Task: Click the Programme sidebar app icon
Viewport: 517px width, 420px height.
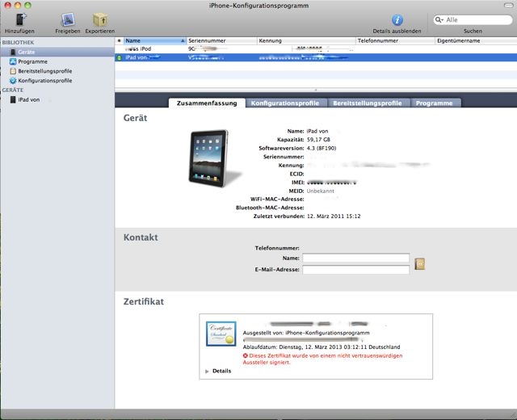Action: pyautogui.click(x=13, y=61)
